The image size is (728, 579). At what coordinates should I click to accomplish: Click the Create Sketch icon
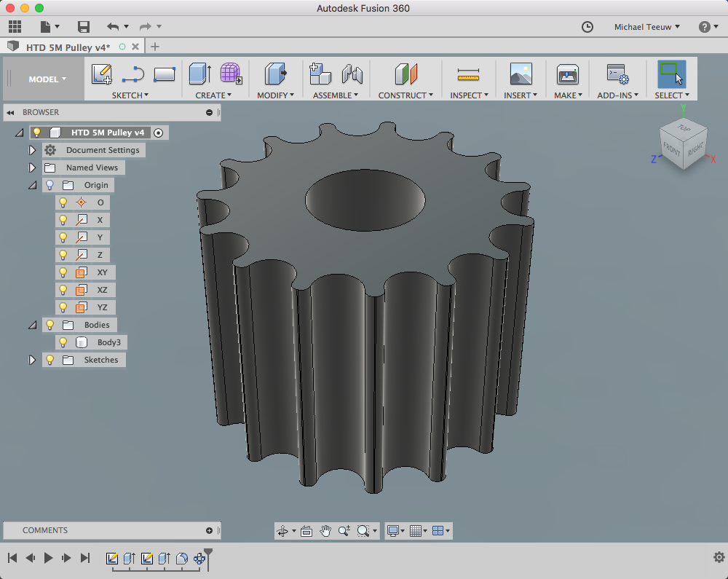pyautogui.click(x=102, y=74)
